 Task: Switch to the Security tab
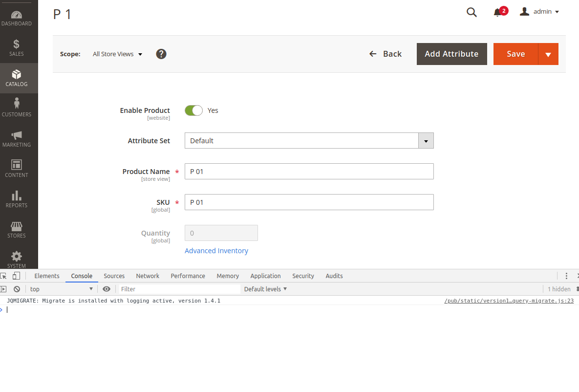(x=303, y=276)
